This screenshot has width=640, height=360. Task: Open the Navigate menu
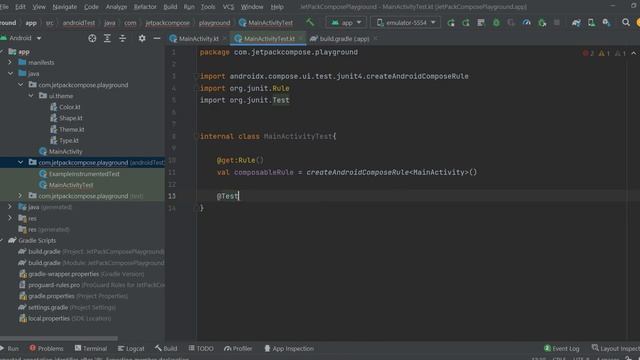coord(64,7)
